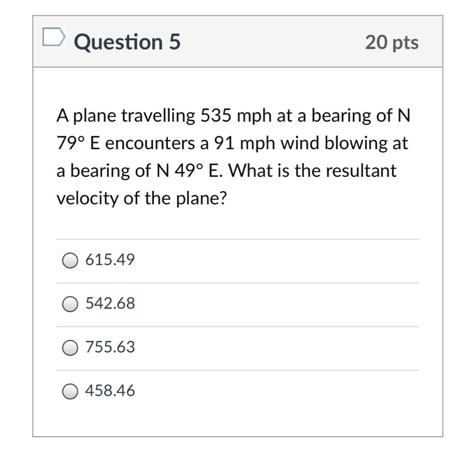Click the phrase 'velocity of the plane?'
Screen dimensions: 476x476
tap(141, 198)
